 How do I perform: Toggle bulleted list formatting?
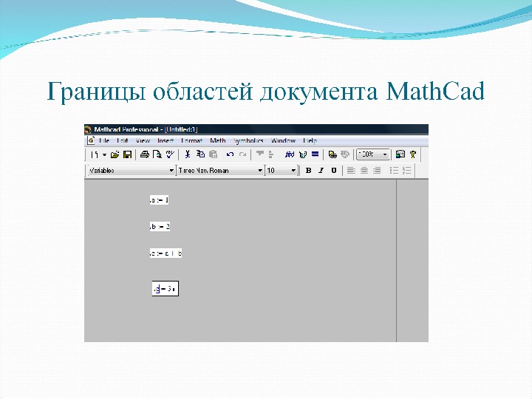coord(394,171)
